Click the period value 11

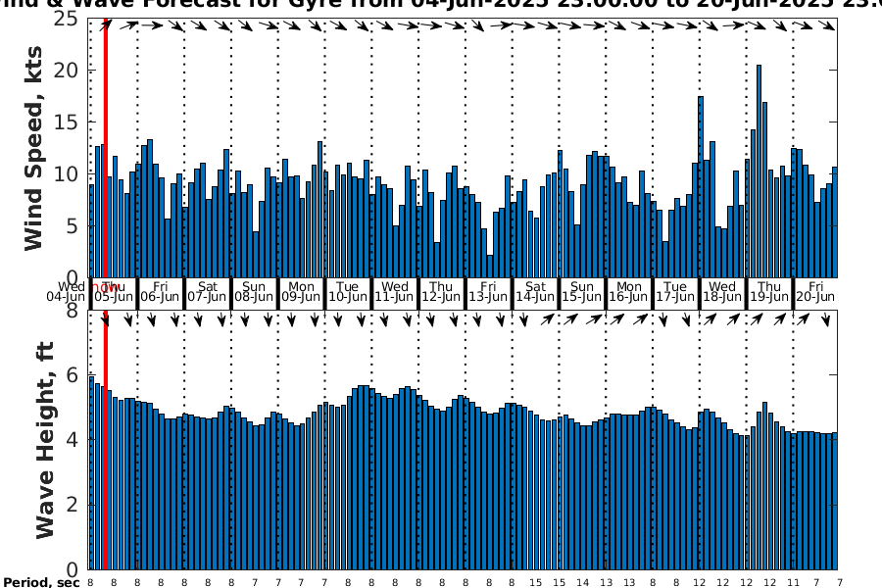793,582
